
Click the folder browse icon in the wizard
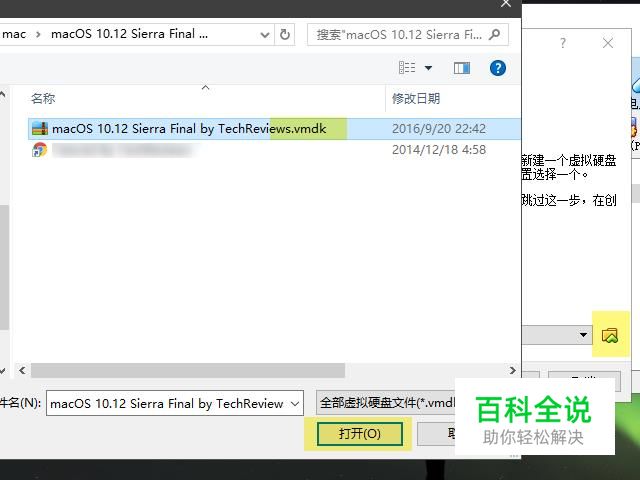(610, 336)
